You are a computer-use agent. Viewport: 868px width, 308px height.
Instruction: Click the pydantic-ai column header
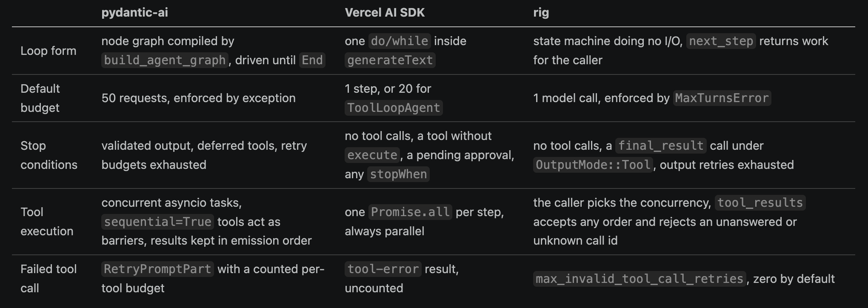134,13
